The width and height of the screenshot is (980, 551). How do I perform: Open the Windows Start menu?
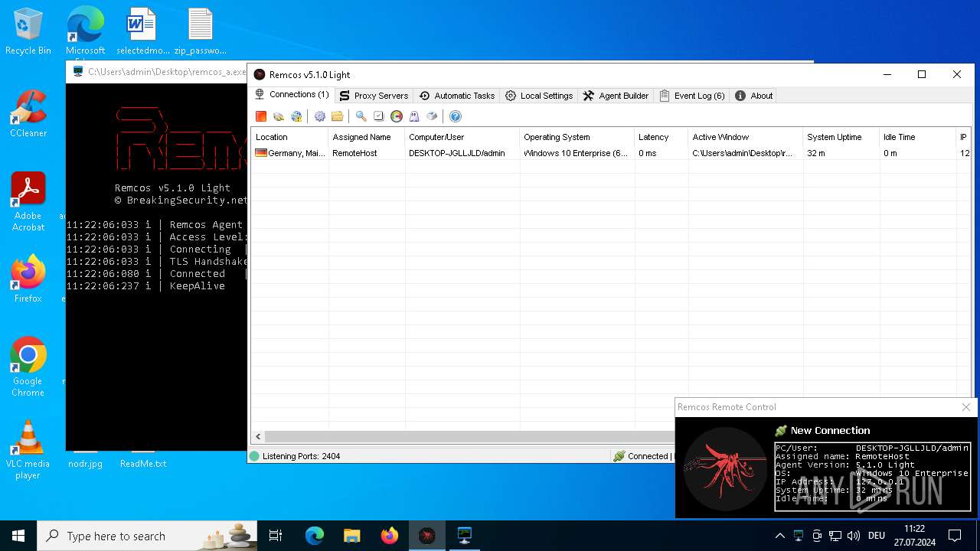[18, 536]
